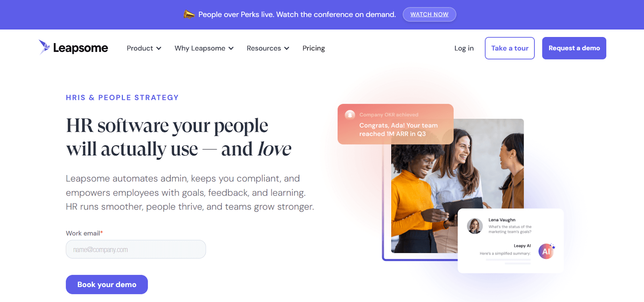Click the Take a tour button
This screenshot has height=302, width=644.
click(510, 48)
